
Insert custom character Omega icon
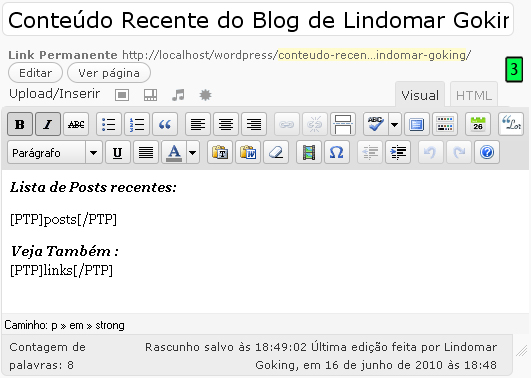(x=337, y=152)
